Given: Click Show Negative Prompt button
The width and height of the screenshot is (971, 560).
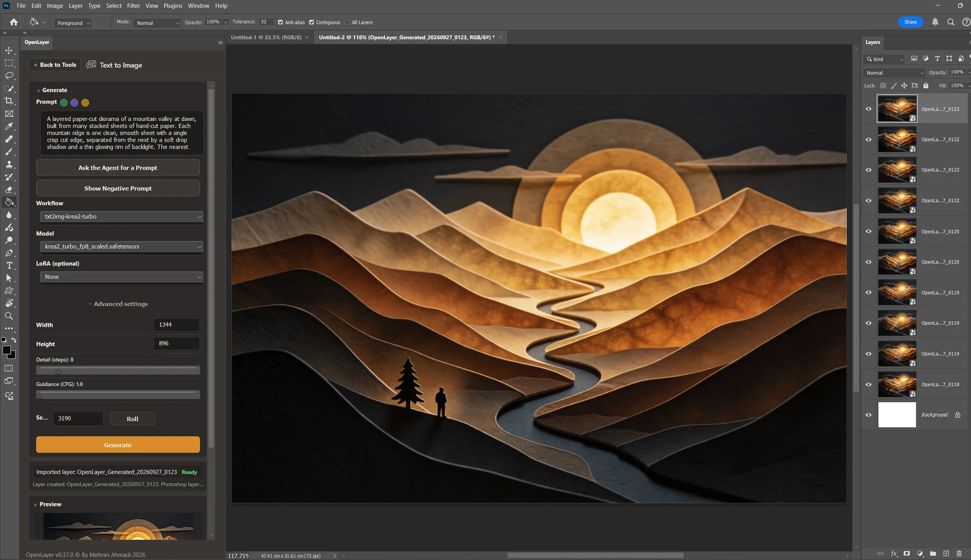Looking at the screenshot, I should click(118, 189).
